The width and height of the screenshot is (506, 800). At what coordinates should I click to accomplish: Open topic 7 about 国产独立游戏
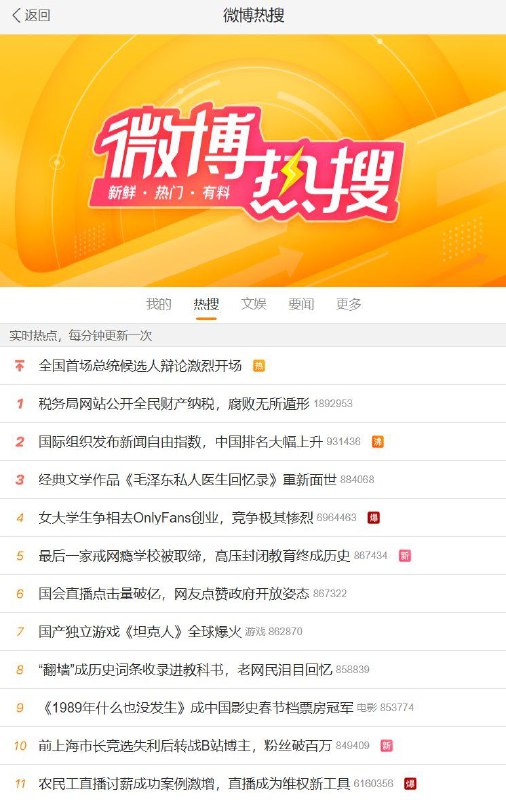tap(253, 632)
